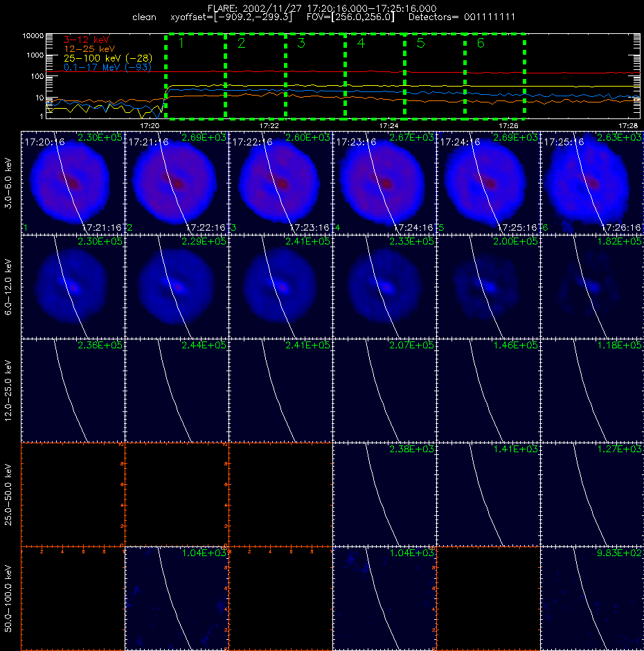The image size is (644, 651).
Task: Click the '17:20:16' start time label
Action: 44,142
